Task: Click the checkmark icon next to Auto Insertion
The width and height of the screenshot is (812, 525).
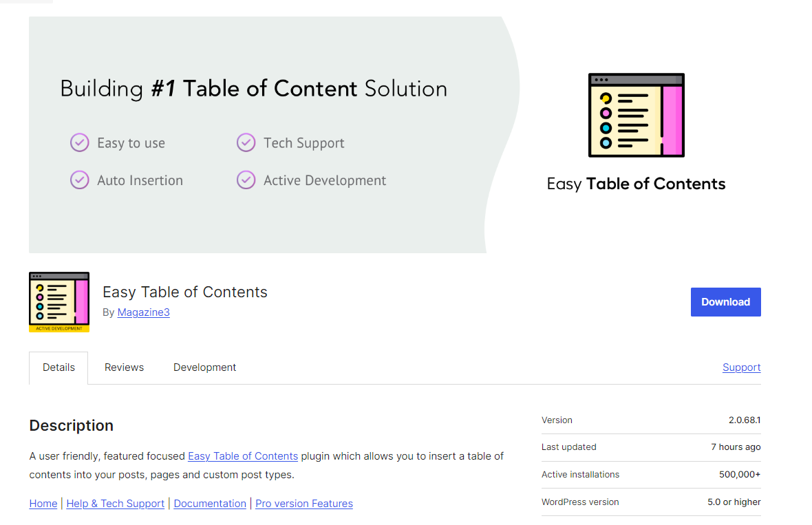Action: point(80,180)
